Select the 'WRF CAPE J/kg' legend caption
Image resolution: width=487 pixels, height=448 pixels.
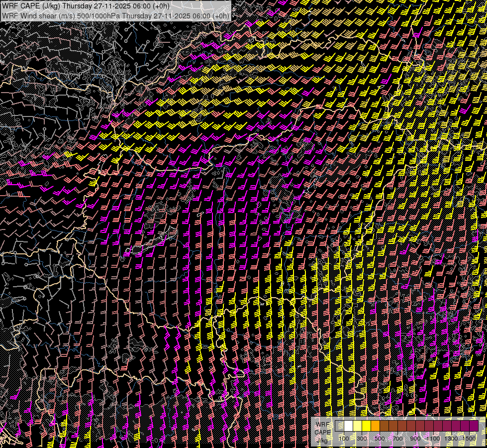point(323,432)
